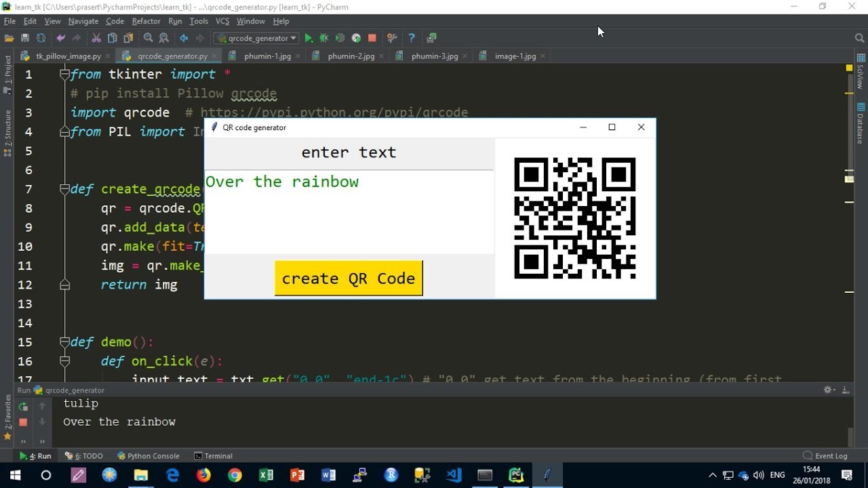Navigate Back with the blue arrow
This screenshot has width=868, height=488.
click(184, 38)
